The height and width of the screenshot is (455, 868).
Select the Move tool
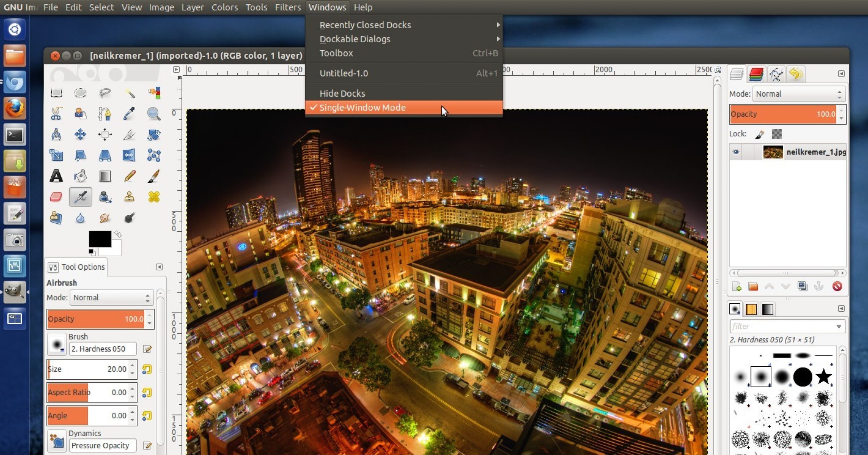pyautogui.click(x=80, y=135)
